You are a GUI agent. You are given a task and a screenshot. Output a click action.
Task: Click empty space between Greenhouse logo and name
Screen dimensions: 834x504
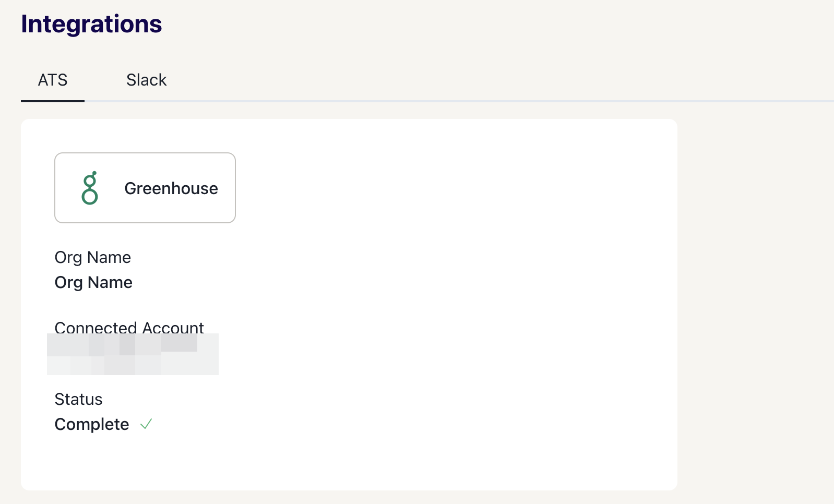coord(111,188)
